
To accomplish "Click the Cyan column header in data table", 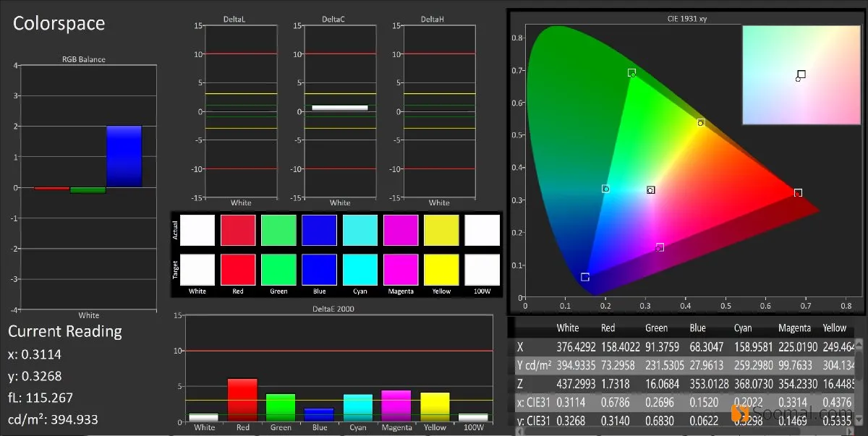I will click(743, 328).
